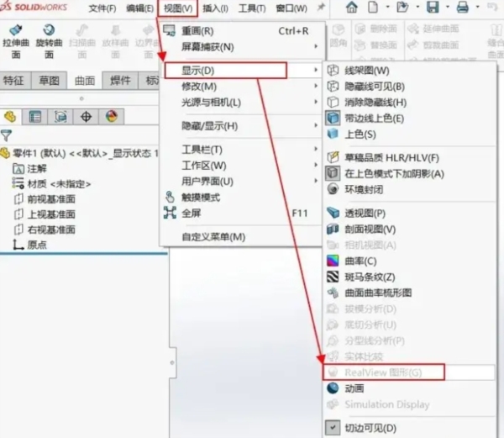
Task: Switch to the 草图 tab
Action: [49, 81]
